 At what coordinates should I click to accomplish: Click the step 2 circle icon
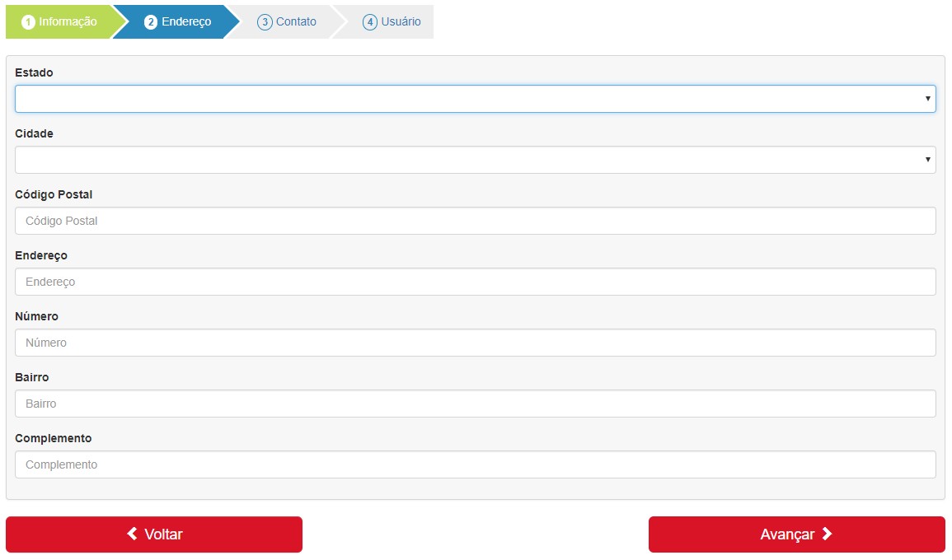[151, 22]
